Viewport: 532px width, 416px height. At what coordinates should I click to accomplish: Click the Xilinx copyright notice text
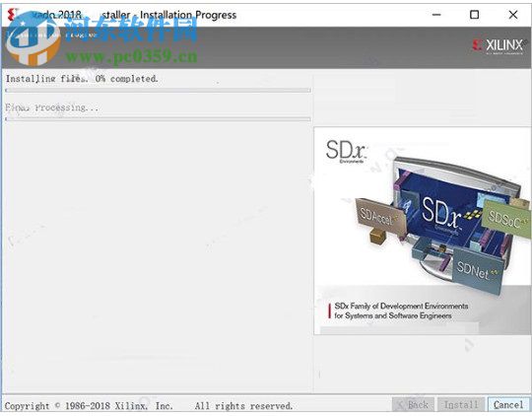pyautogui.click(x=149, y=406)
